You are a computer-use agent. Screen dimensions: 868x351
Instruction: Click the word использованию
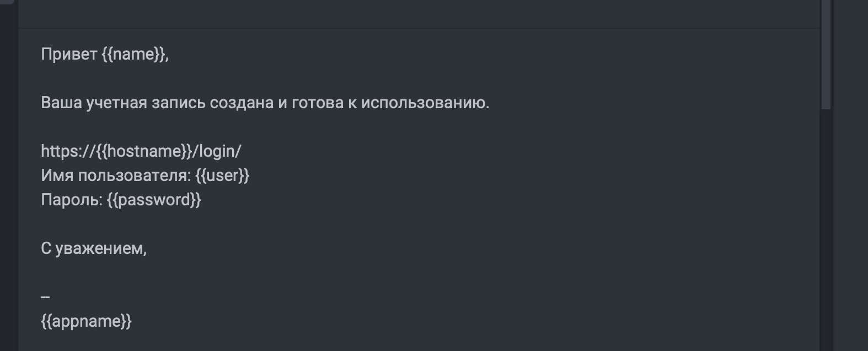click(x=425, y=103)
